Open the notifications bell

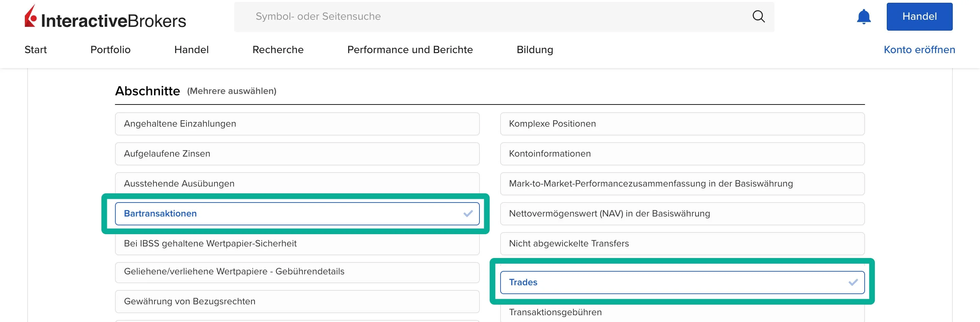coord(863,17)
